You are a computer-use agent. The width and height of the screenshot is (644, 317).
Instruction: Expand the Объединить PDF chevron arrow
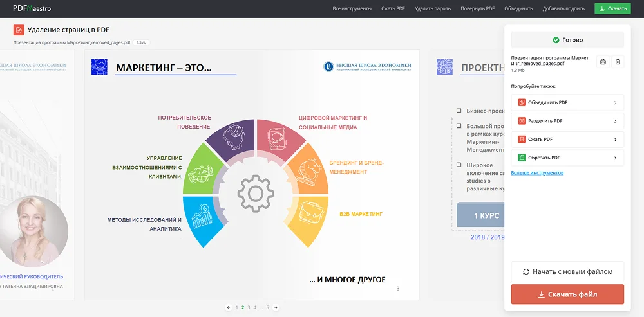[x=615, y=102]
